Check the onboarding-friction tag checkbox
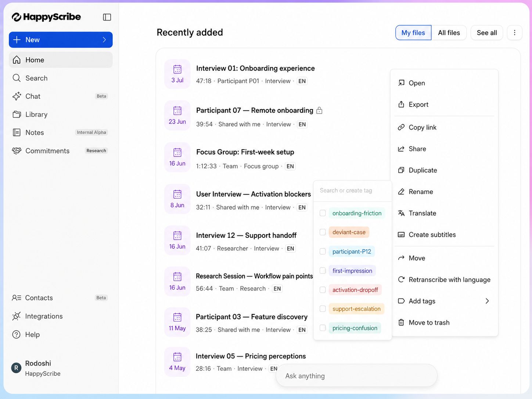Image resolution: width=532 pixels, height=399 pixels. 323,213
